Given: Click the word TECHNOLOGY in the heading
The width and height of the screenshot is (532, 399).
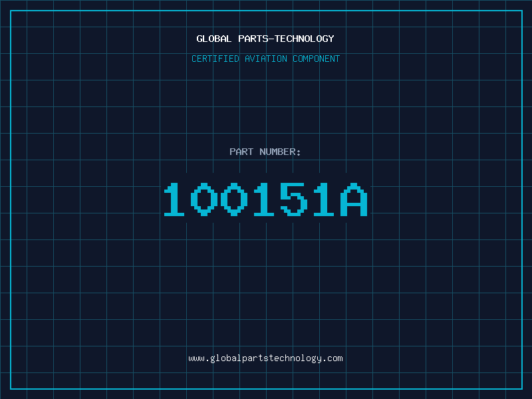Looking at the screenshot, I should coord(305,39).
